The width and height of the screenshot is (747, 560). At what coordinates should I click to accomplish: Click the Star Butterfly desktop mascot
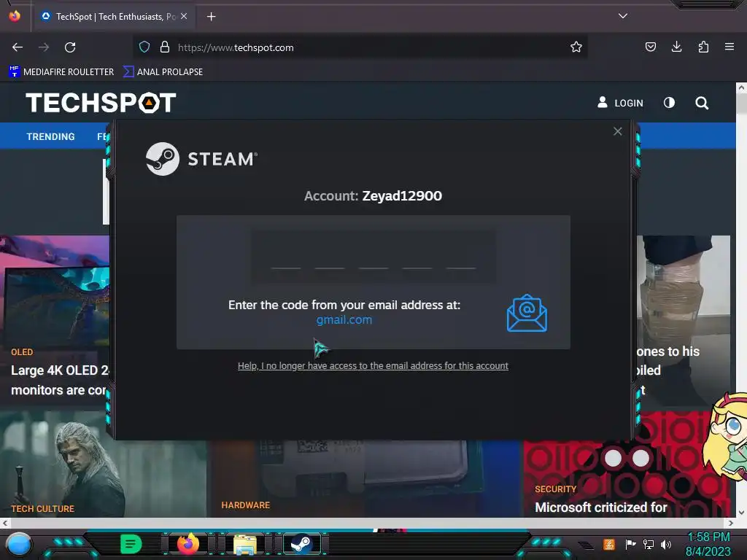(726, 437)
